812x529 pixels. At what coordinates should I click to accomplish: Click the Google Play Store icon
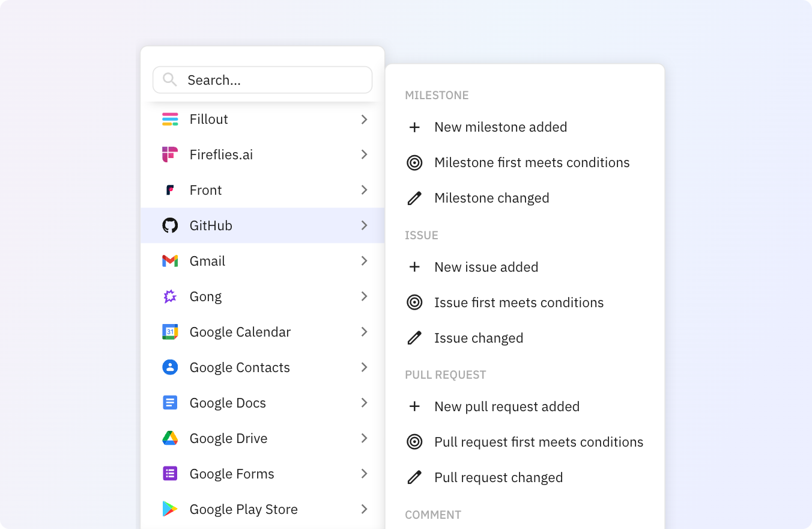(170, 509)
